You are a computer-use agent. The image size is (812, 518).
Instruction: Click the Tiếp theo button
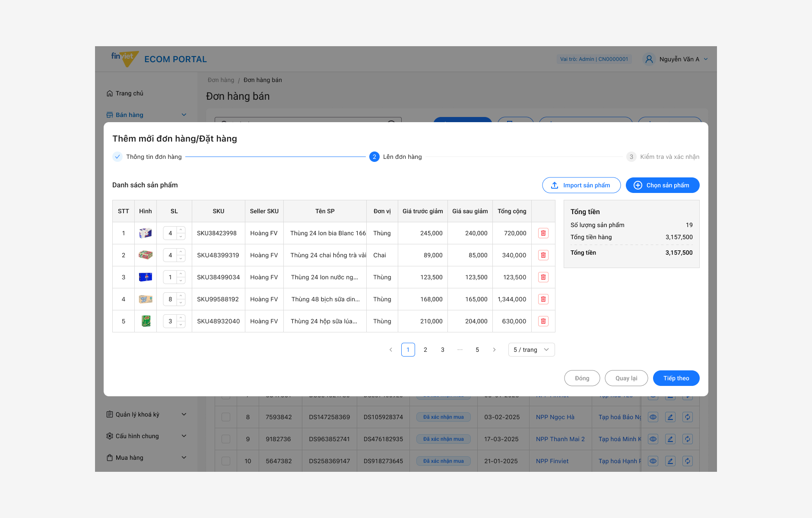(676, 378)
